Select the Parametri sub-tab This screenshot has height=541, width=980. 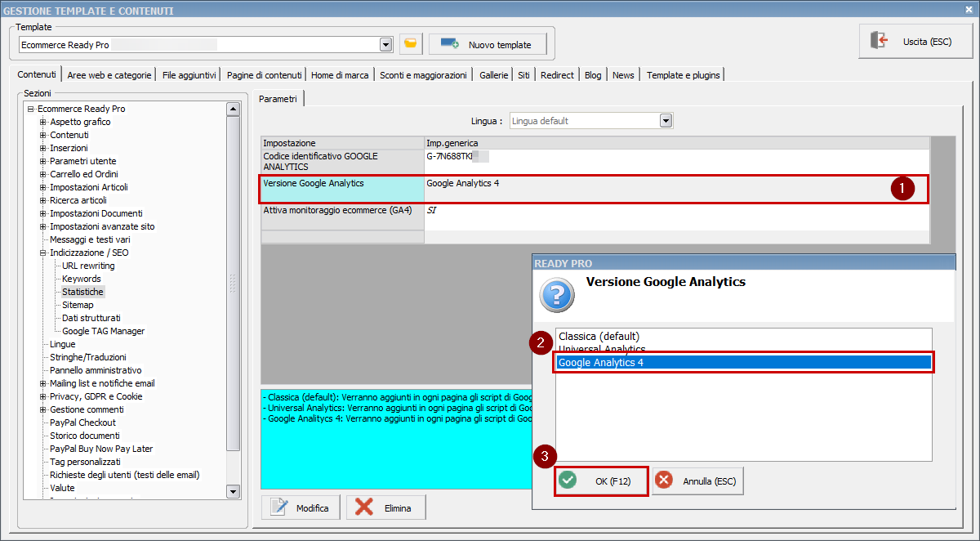[x=278, y=99]
